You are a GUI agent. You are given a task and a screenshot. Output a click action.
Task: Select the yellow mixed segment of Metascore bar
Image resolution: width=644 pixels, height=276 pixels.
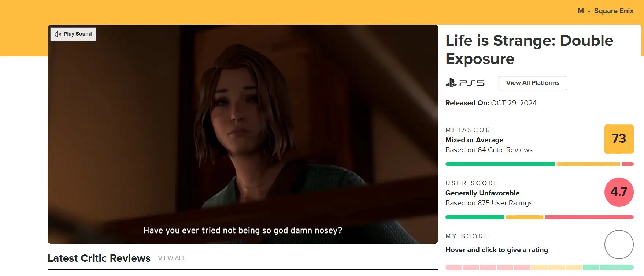coord(588,164)
